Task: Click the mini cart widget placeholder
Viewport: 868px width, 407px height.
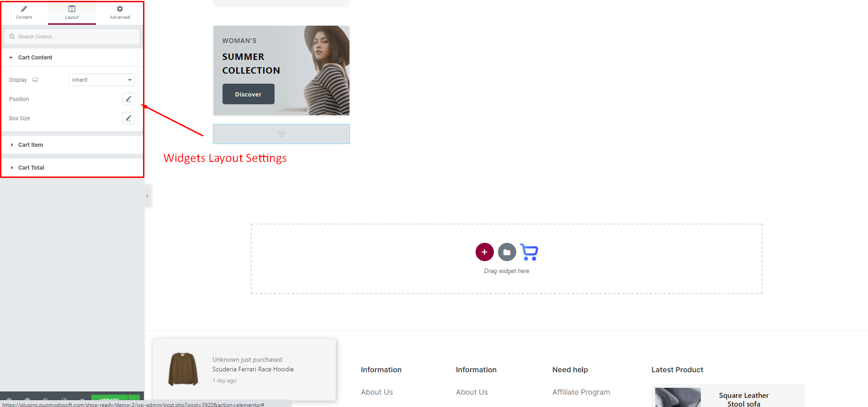Action: click(x=281, y=134)
